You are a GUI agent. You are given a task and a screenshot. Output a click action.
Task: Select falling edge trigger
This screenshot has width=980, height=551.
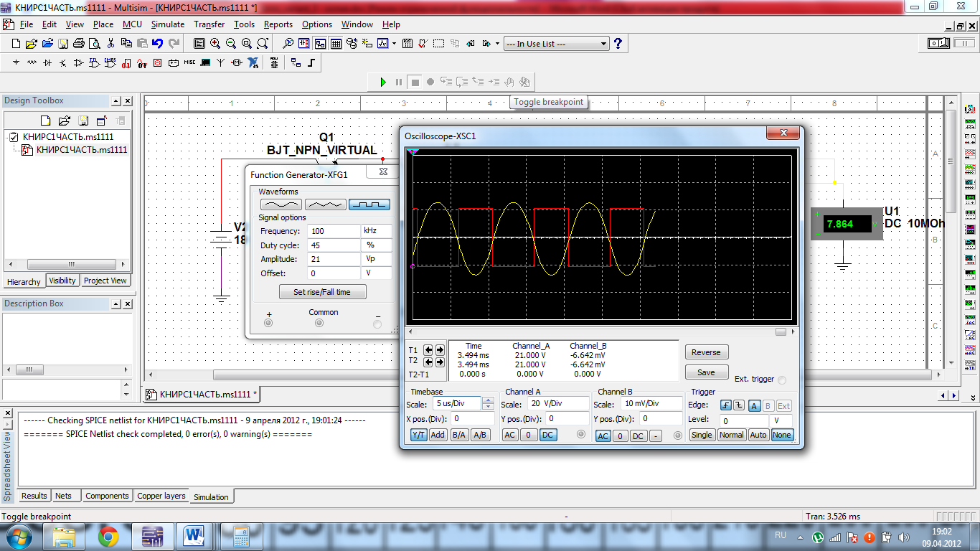coord(739,405)
